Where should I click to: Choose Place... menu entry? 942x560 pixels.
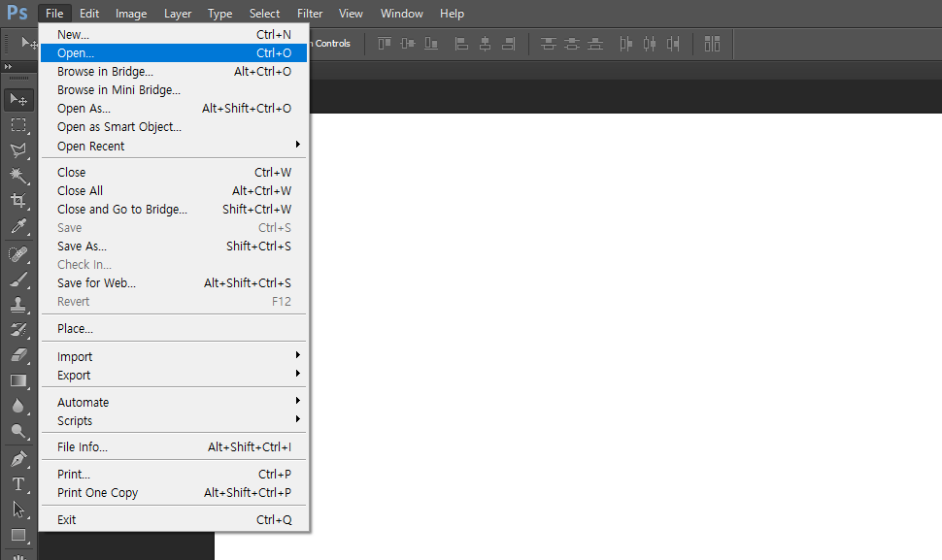pos(174,329)
